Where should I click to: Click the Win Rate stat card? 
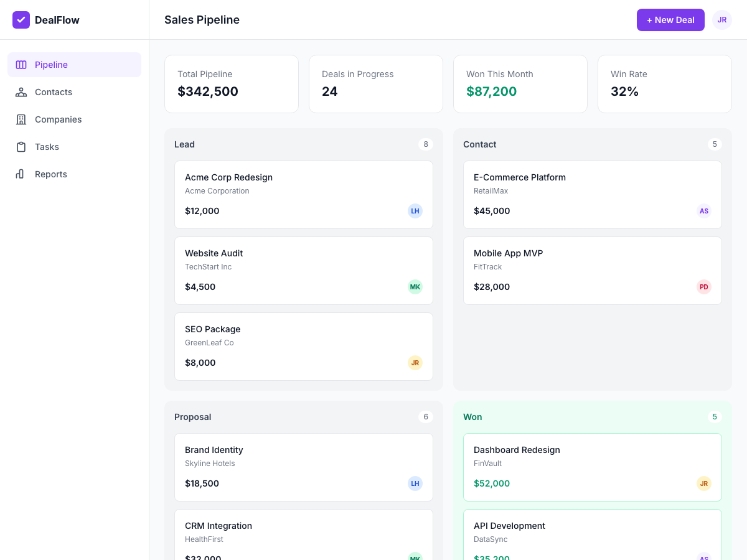[x=665, y=84]
